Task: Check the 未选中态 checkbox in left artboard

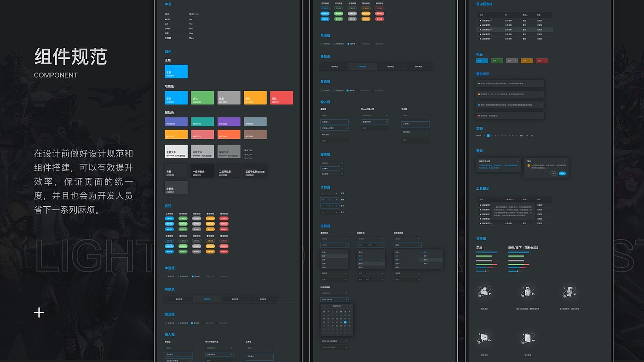Action: point(166,323)
